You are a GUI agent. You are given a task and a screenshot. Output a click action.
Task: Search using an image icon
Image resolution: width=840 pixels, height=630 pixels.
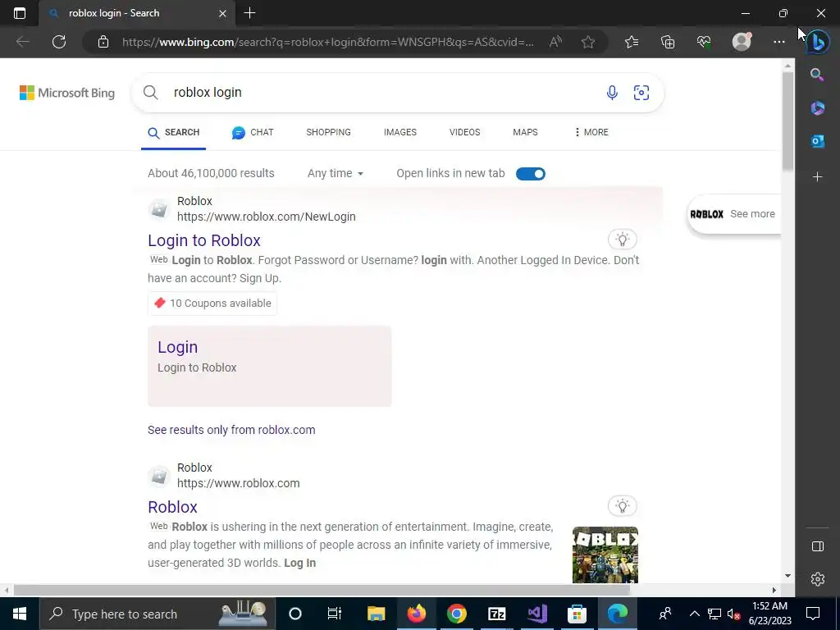pyautogui.click(x=641, y=93)
